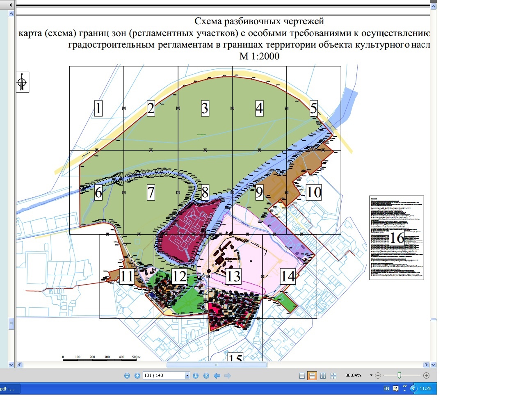Image resolution: width=525 pixels, height=420 pixels.
Task: Show hidden system tray icons
Action: pyautogui.click(x=413, y=388)
